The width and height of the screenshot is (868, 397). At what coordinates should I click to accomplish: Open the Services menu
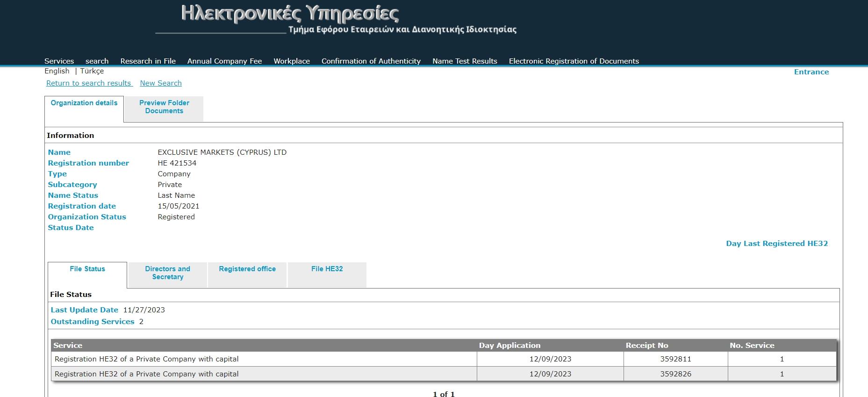(x=59, y=61)
